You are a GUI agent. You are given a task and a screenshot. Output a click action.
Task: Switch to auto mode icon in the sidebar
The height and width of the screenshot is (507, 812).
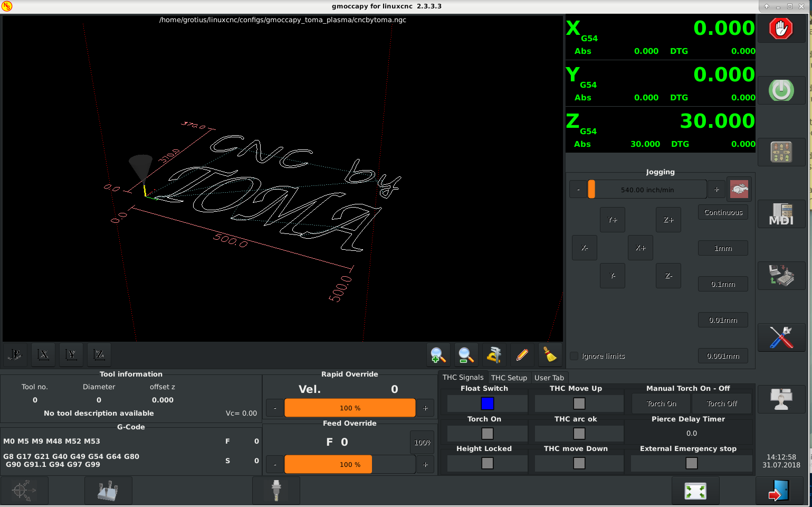point(781,276)
